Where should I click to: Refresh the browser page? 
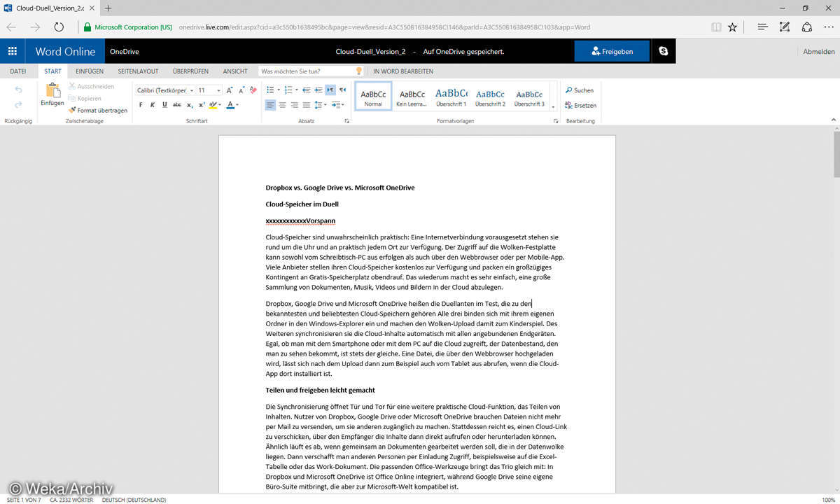(x=59, y=27)
